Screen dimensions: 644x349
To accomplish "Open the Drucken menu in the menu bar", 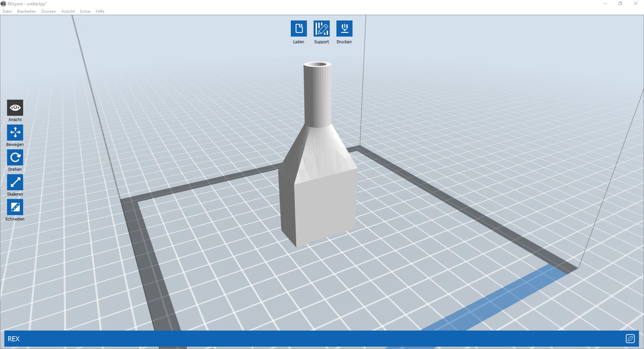I will pyautogui.click(x=49, y=11).
